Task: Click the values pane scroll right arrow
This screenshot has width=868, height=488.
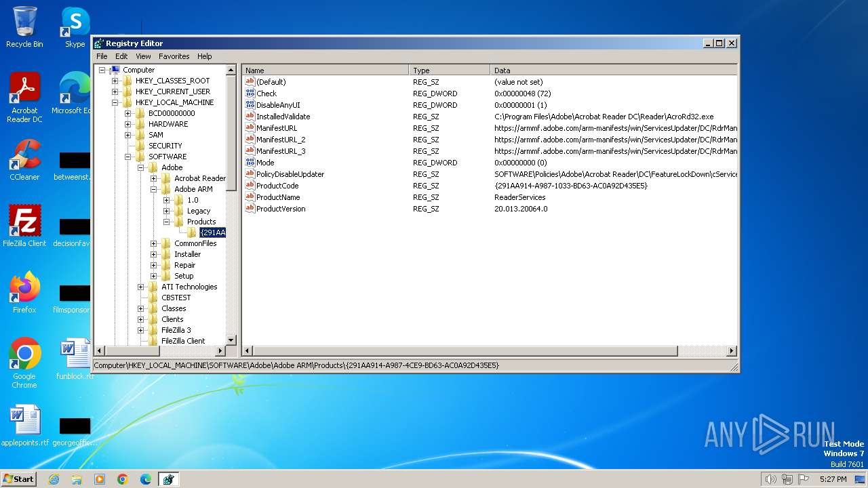Action: click(732, 350)
